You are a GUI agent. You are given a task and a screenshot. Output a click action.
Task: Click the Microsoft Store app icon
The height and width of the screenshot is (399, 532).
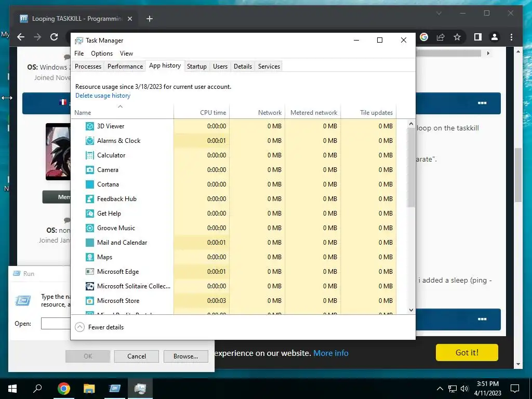89,301
